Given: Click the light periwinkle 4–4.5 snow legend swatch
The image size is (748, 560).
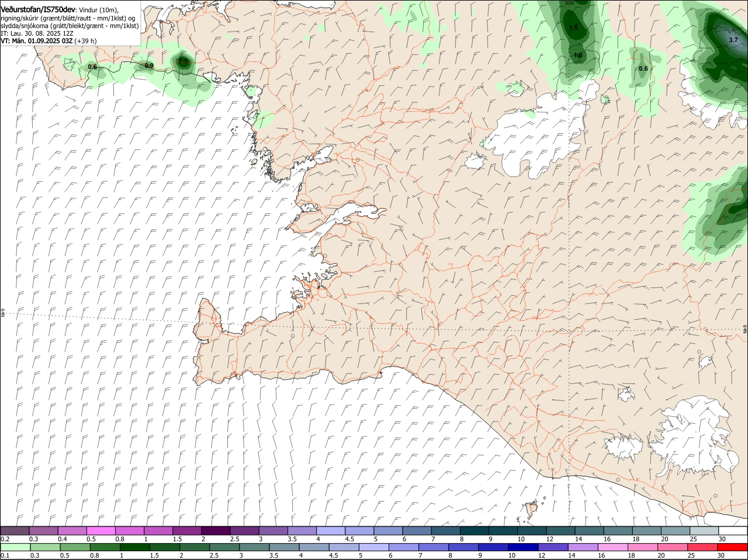Looking at the screenshot, I should (x=331, y=530).
